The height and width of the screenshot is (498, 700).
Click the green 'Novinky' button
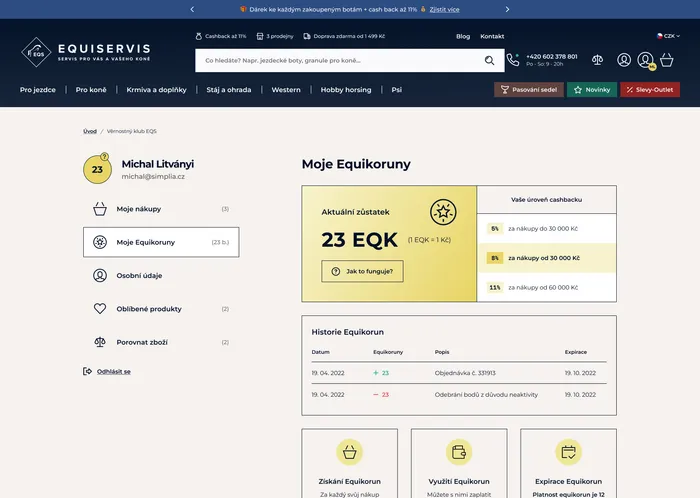[x=592, y=90]
